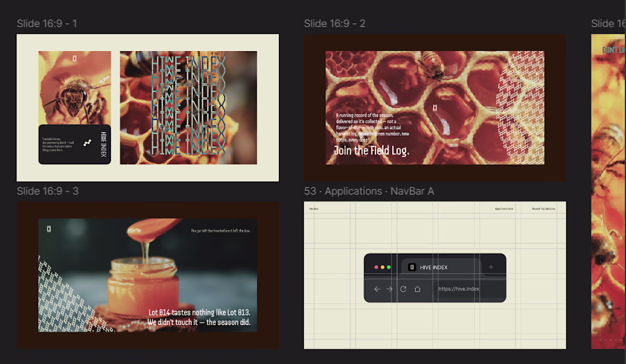This screenshot has width=626, height=364.
Task: Select the green window dot in the mockup
Action: (389, 267)
